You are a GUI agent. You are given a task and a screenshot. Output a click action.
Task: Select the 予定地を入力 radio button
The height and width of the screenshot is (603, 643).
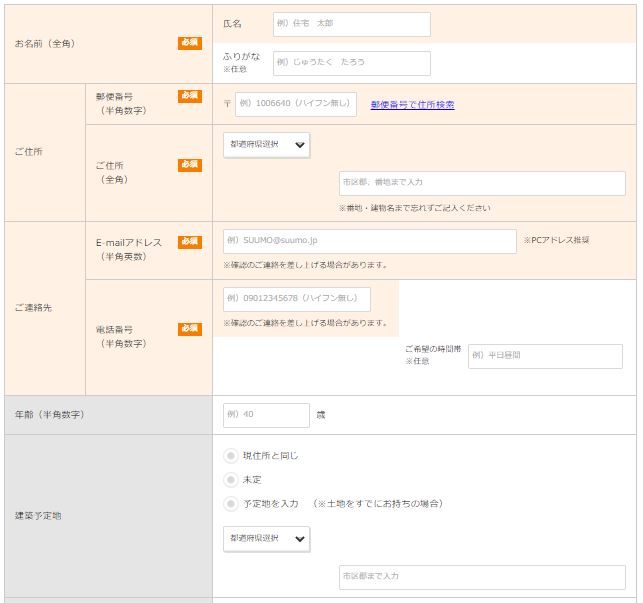click(x=231, y=504)
